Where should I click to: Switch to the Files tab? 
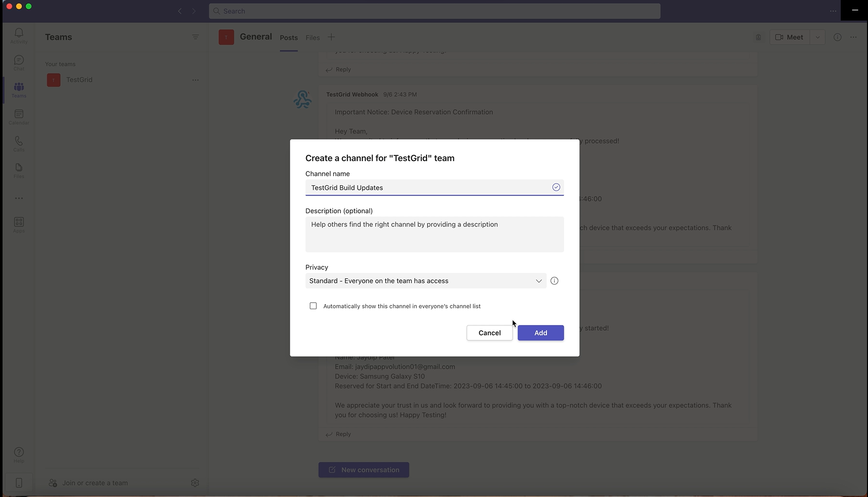(312, 38)
